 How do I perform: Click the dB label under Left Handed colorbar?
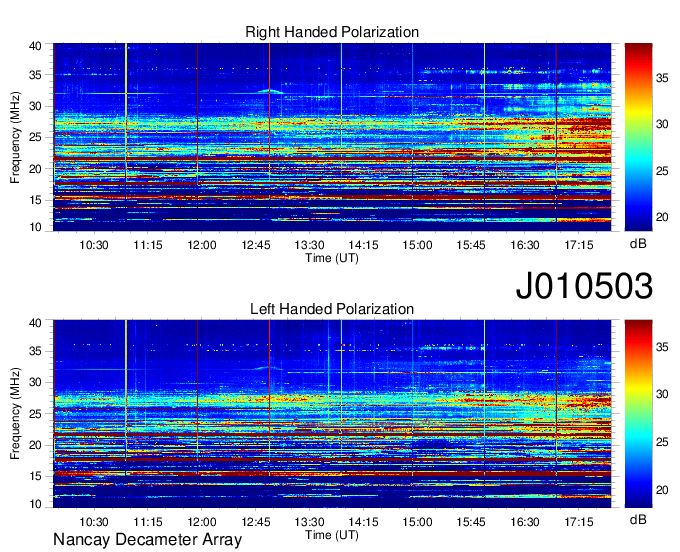638,519
